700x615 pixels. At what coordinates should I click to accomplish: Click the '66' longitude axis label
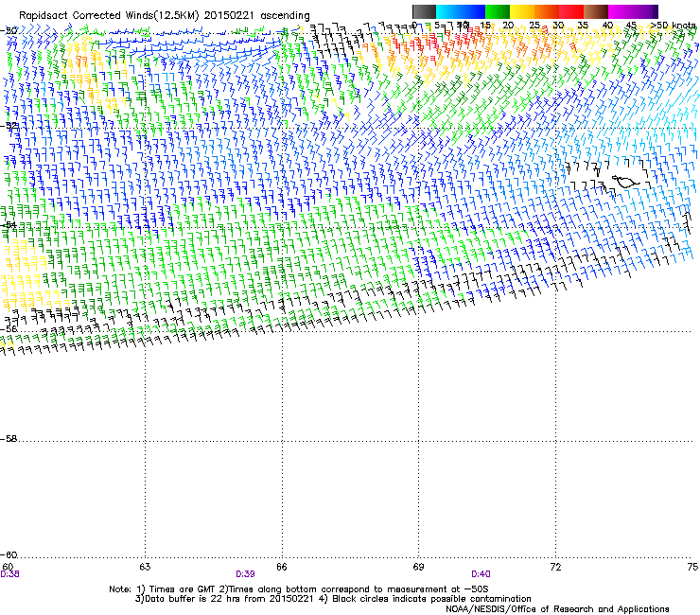(x=282, y=567)
